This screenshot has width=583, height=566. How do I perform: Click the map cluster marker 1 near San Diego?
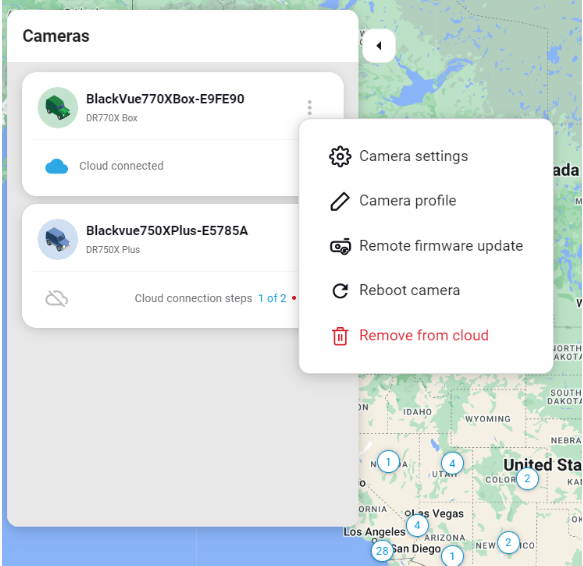(x=452, y=556)
